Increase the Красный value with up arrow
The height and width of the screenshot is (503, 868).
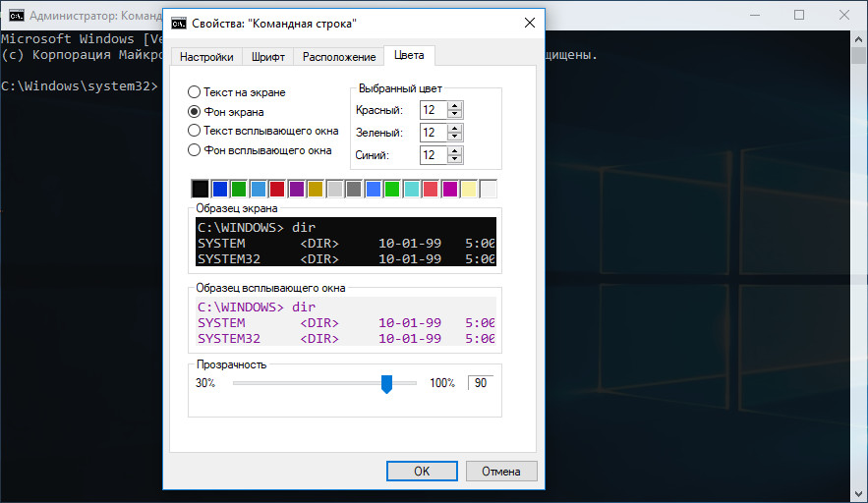pyautogui.click(x=455, y=106)
